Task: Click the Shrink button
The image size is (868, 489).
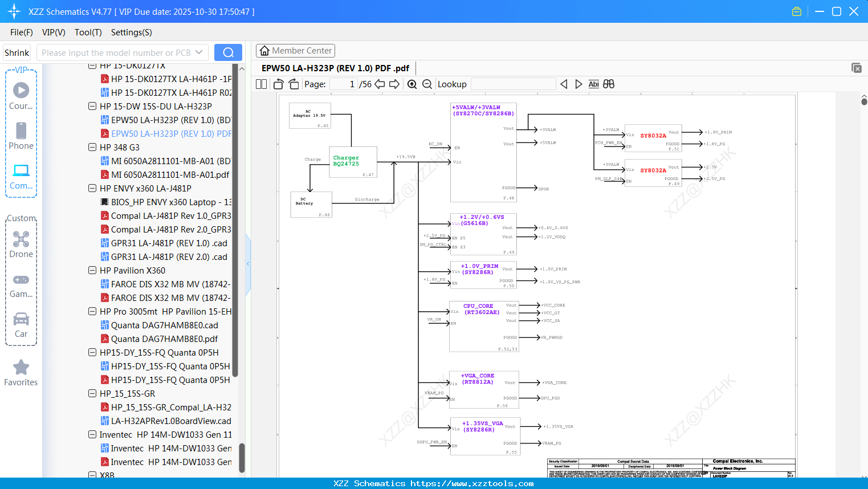Action: [x=17, y=52]
